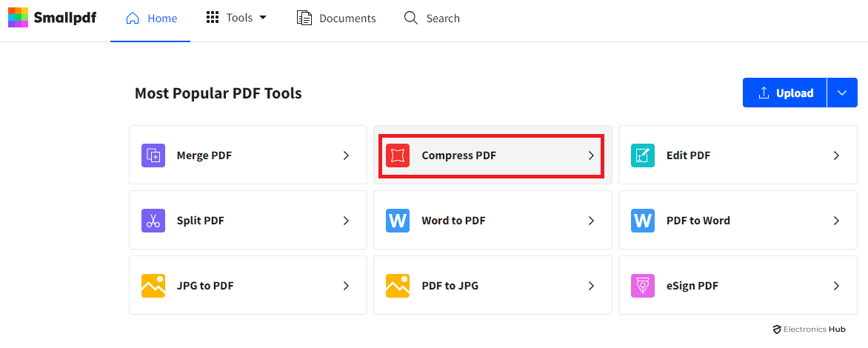This screenshot has width=868, height=348.
Task: Open the Upload options dropdown arrow
Action: pyautogui.click(x=842, y=93)
